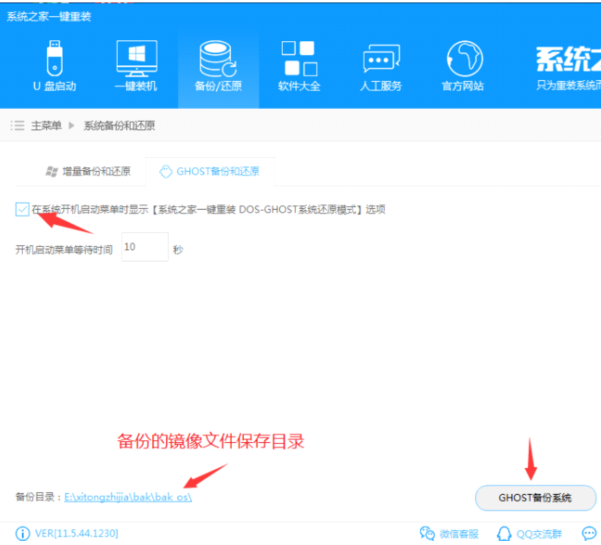This screenshot has height=545, width=601.
Task: Click the info icon beside the version number
Action: tap(21, 533)
